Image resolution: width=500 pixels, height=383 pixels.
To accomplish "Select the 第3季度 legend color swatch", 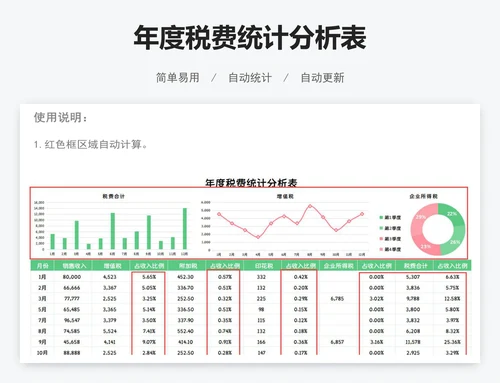I will pyautogui.click(x=381, y=239).
